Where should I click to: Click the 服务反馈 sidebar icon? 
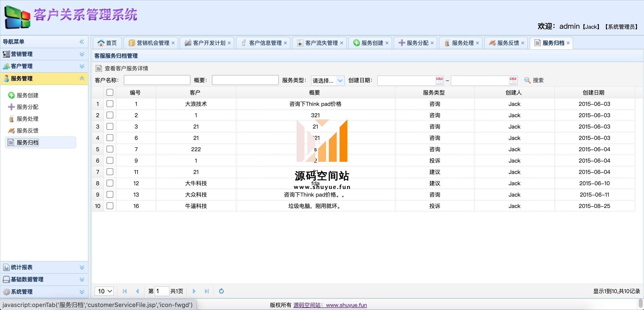[x=11, y=131]
